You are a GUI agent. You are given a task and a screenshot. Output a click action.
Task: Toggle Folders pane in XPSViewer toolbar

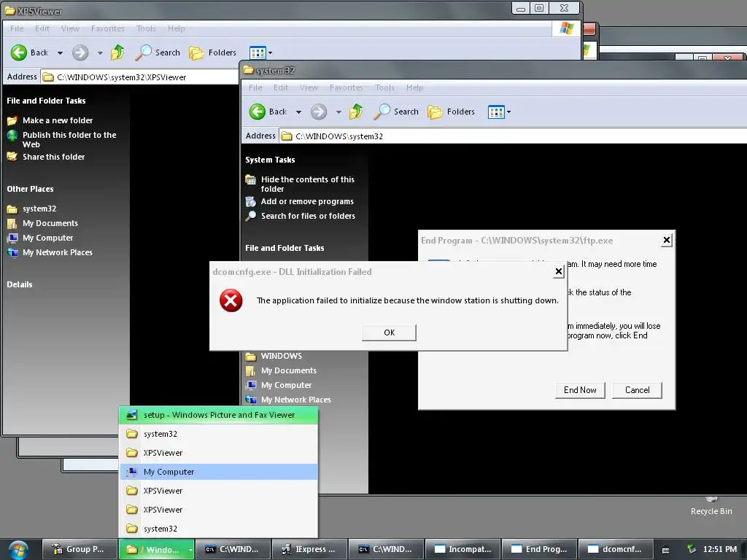click(x=212, y=52)
